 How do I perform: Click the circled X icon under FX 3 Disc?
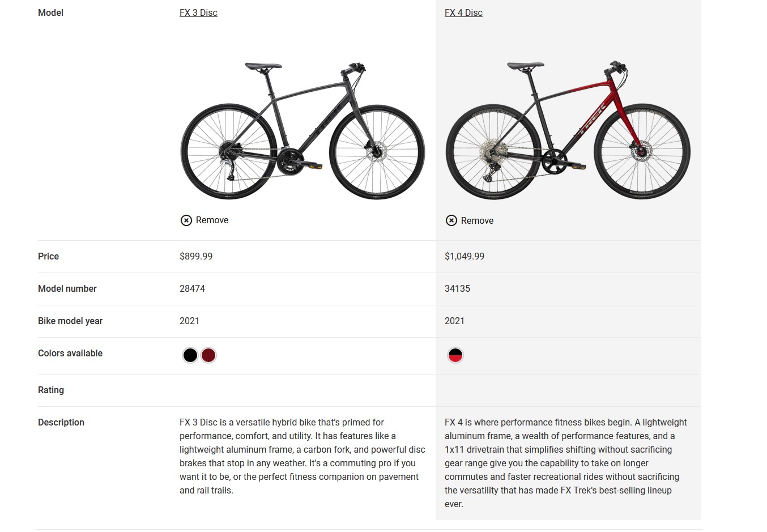pos(186,220)
